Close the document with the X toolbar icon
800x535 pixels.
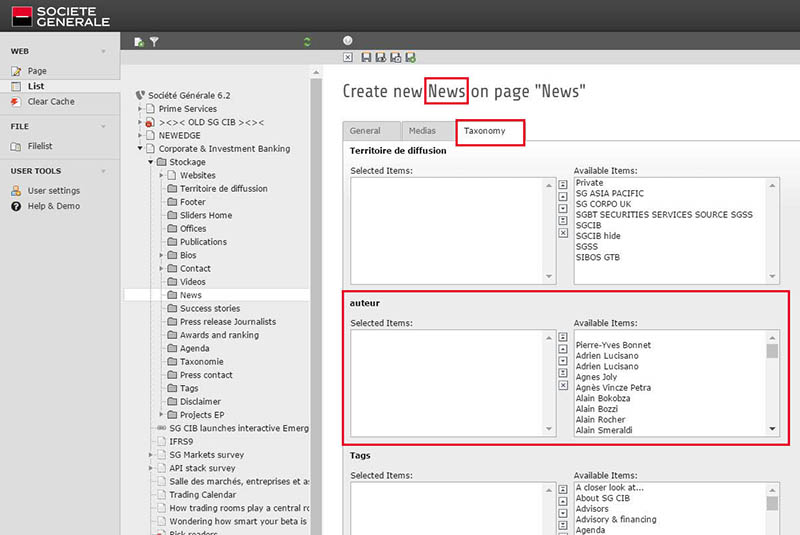coord(348,57)
